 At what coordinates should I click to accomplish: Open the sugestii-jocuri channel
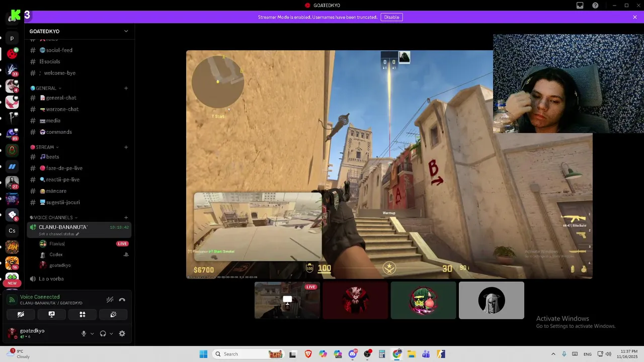tap(79, 202)
